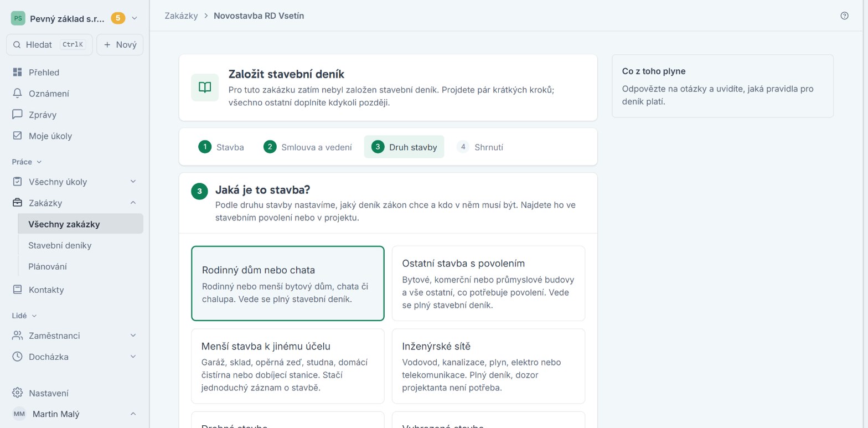Select the Rodinný dům nebo chata option
Image resolution: width=868 pixels, height=428 pixels.
pos(288,283)
